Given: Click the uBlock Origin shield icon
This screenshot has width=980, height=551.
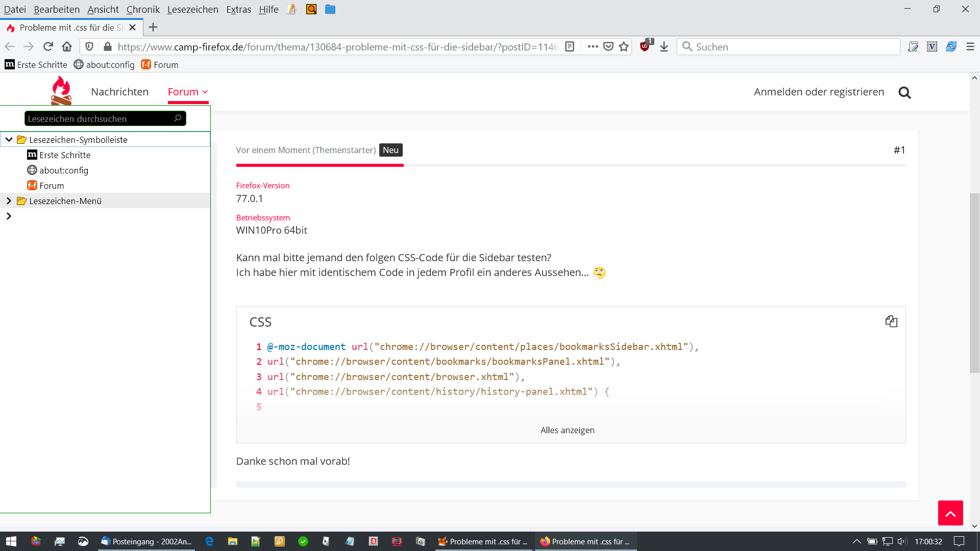Looking at the screenshot, I should pyautogui.click(x=645, y=46).
